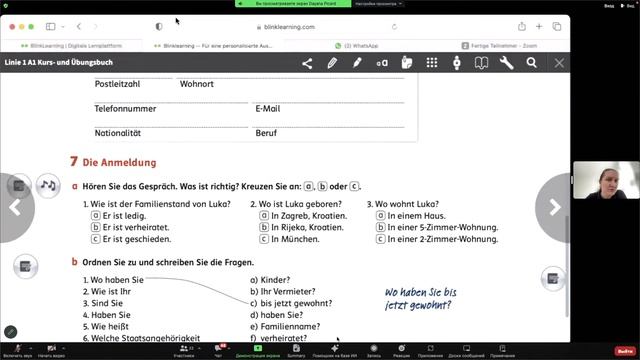The image size is (640, 360).
Task: Check option c In einer 2-Zimmer-Wohnung
Action: (380, 239)
